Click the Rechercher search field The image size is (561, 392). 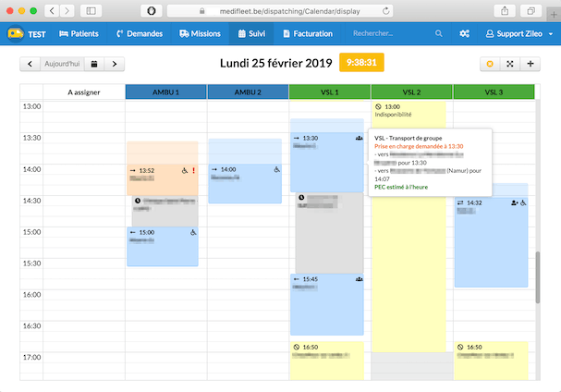coord(379,33)
